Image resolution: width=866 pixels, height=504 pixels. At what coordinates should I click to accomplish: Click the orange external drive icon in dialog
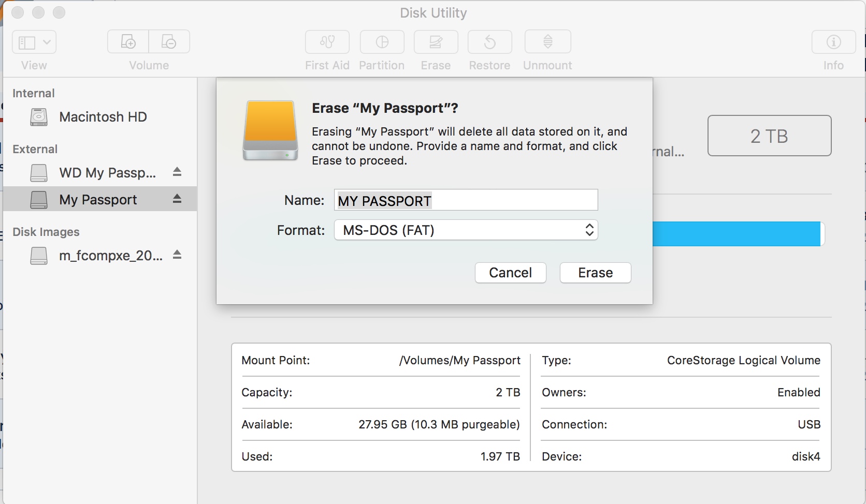(x=270, y=130)
